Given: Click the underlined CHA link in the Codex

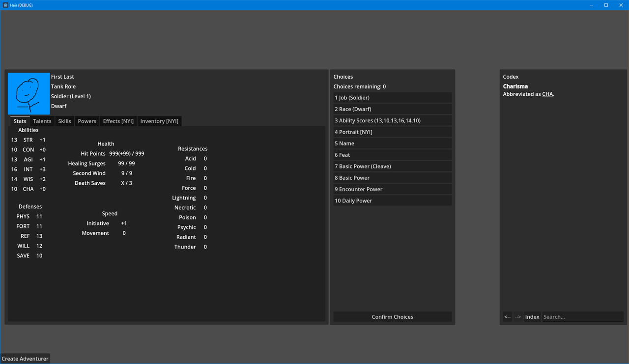Looking at the screenshot, I should coord(547,94).
